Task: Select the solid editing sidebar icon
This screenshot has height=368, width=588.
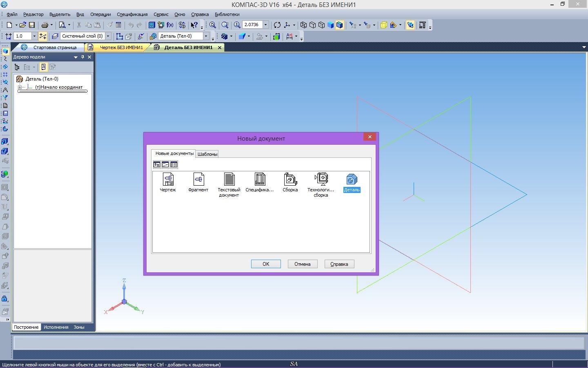Action: 5,52
